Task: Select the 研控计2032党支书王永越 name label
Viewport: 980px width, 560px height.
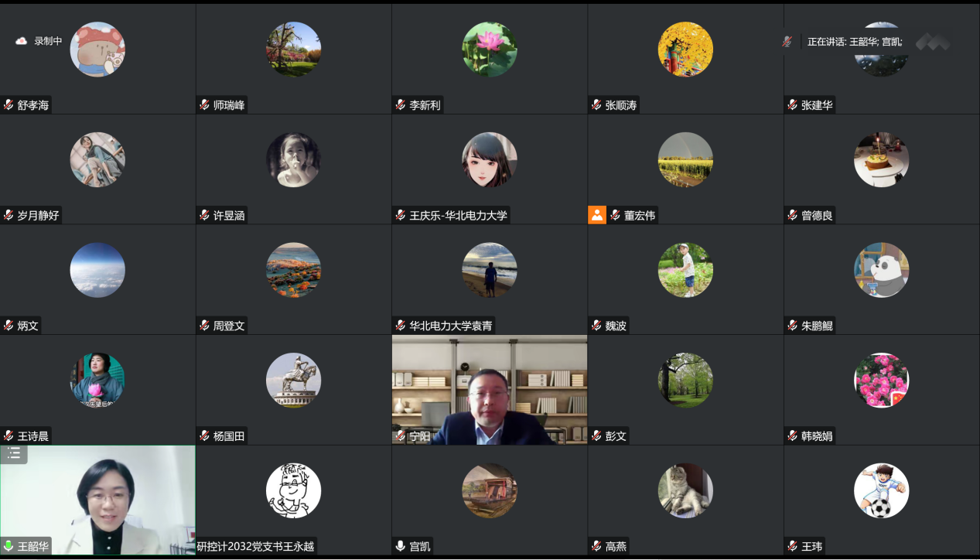Action: tap(256, 547)
